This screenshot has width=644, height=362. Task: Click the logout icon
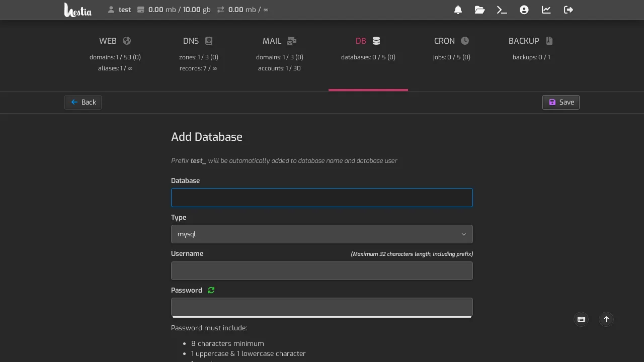569,10
